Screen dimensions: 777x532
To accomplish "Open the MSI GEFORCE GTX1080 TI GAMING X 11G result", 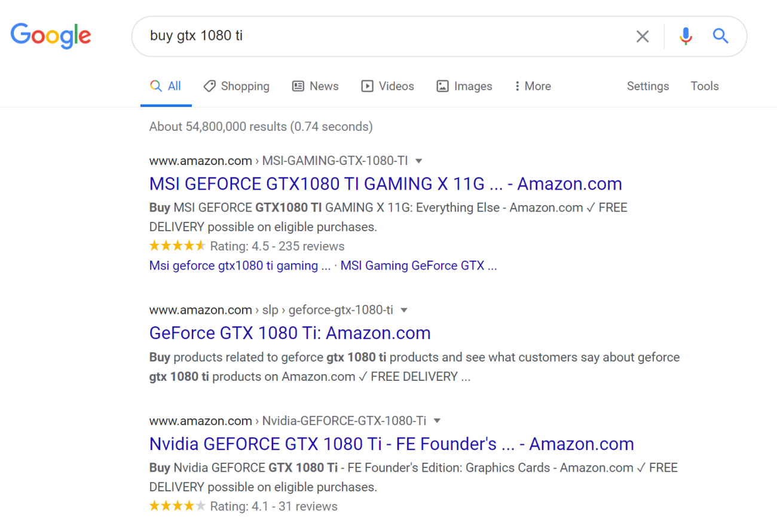I will coord(386,184).
